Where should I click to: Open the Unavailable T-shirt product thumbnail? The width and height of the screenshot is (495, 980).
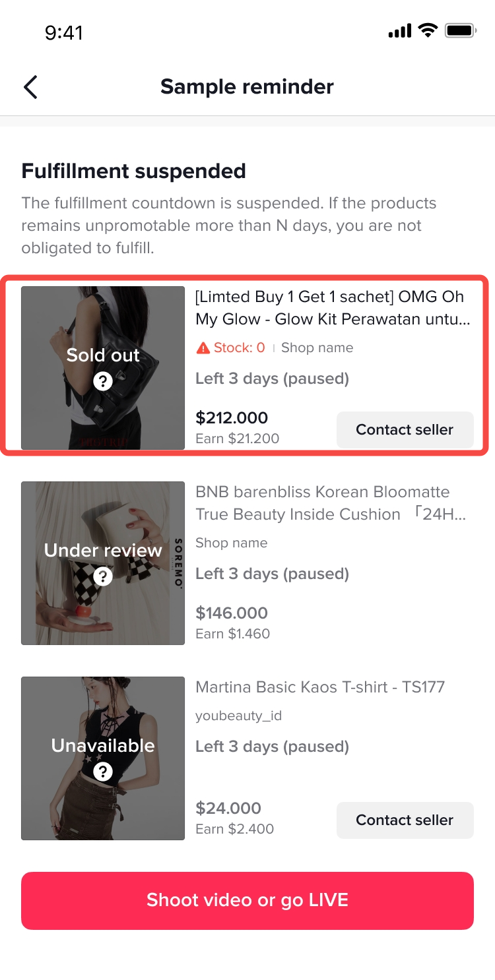103,712
